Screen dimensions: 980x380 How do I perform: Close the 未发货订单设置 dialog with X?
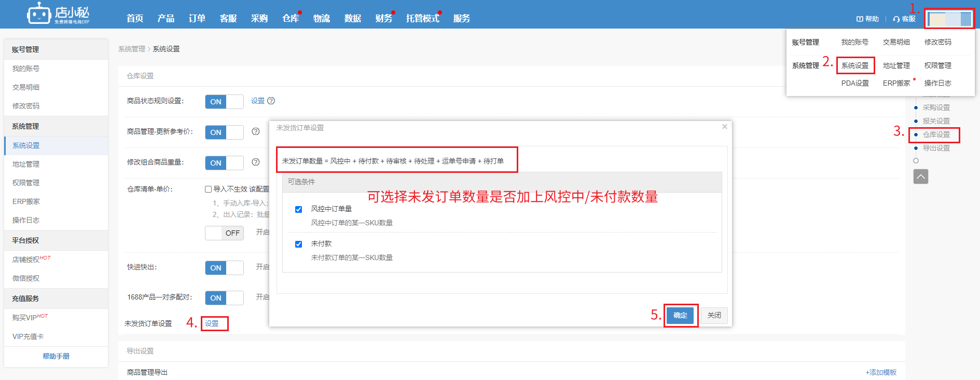tap(725, 127)
